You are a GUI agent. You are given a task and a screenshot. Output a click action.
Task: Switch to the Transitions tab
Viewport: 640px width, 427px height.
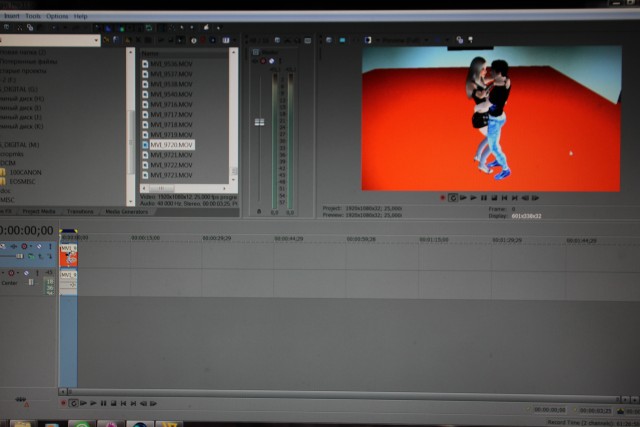(80, 211)
